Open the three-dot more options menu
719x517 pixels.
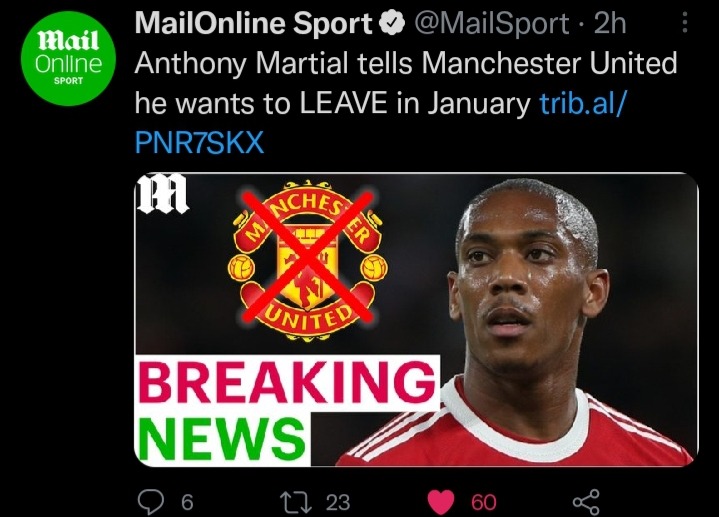coord(684,22)
